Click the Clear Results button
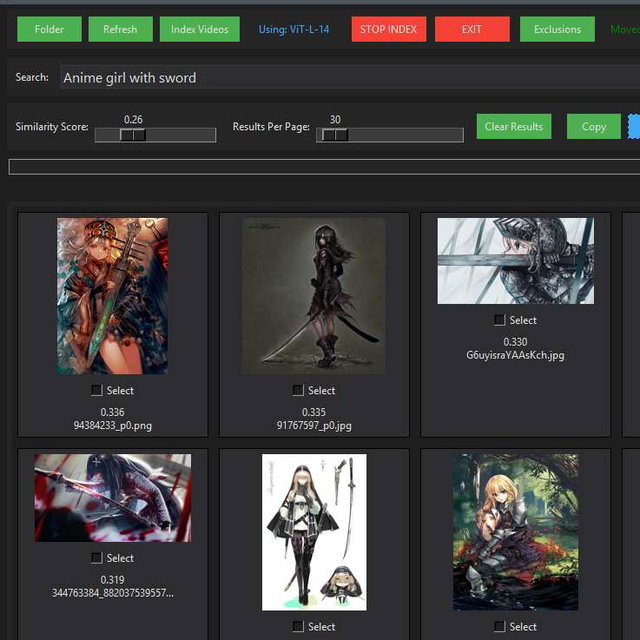 tap(514, 127)
